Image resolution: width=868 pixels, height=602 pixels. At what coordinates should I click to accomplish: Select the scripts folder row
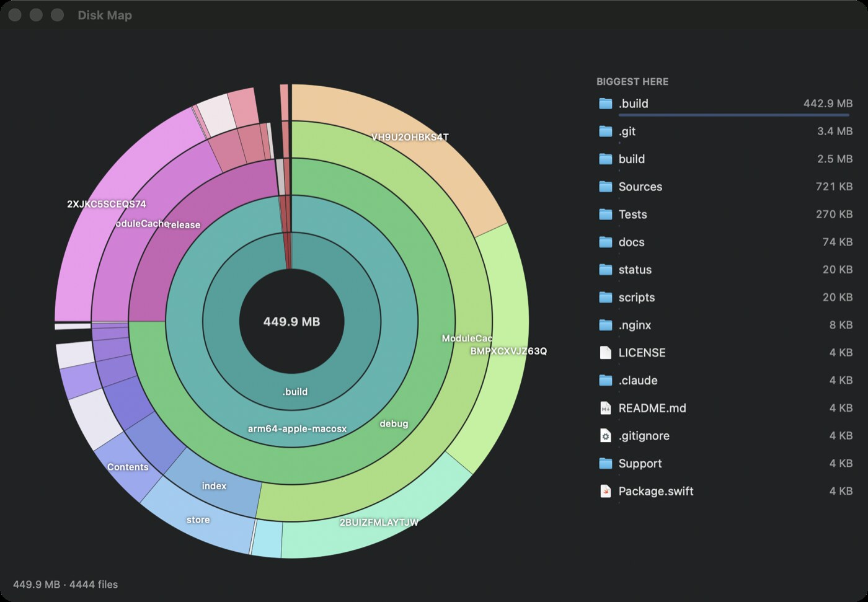tap(725, 298)
